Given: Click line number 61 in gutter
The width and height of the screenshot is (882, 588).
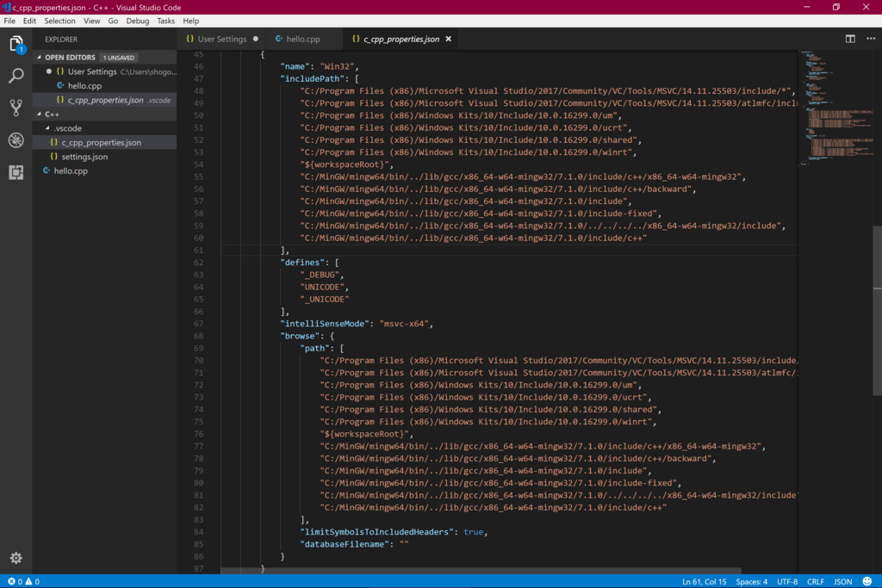Looking at the screenshot, I should tap(198, 251).
